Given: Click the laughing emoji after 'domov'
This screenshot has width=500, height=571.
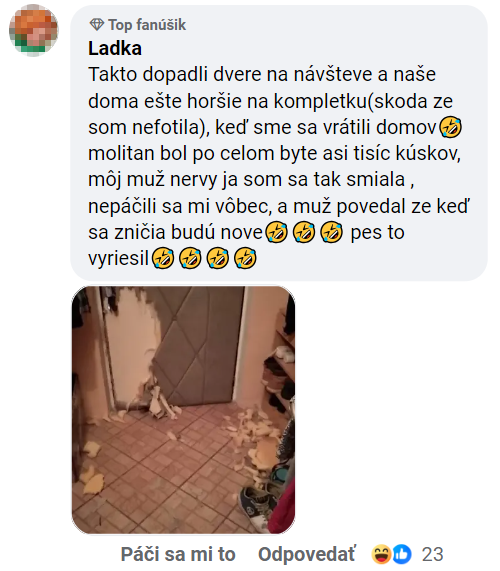Looking at the screenshot, I should tap(450, 127).
